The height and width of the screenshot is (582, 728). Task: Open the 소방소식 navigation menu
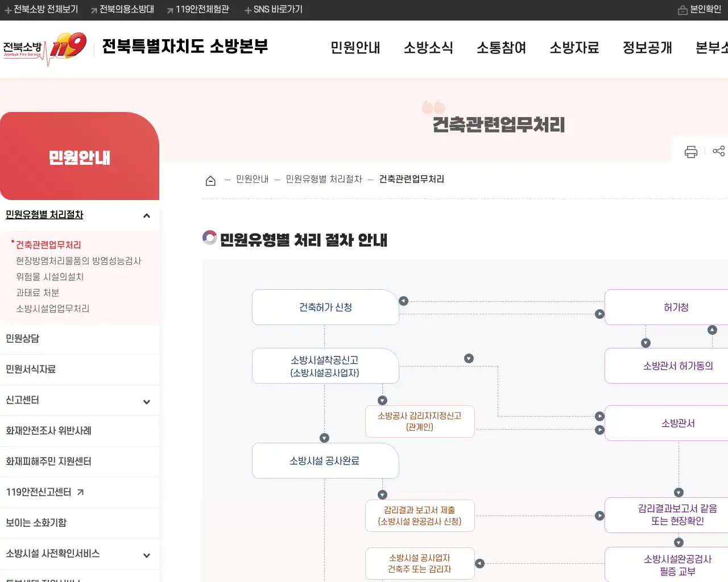click(428, 48)
